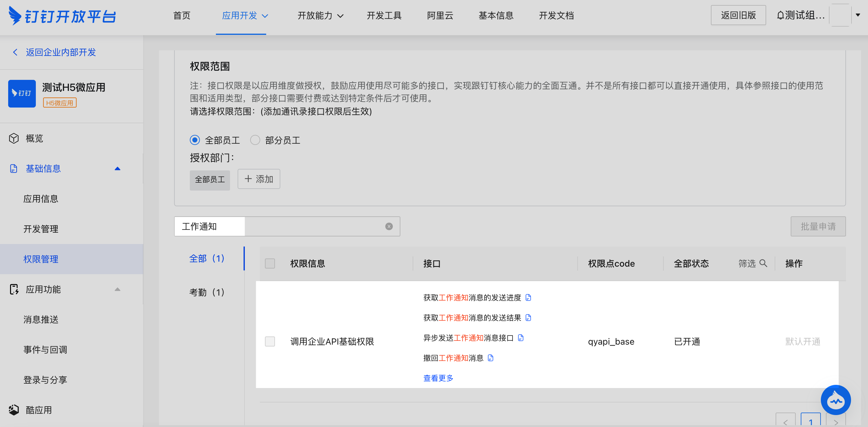Click the 测试H5微应用 app icon

22,93
